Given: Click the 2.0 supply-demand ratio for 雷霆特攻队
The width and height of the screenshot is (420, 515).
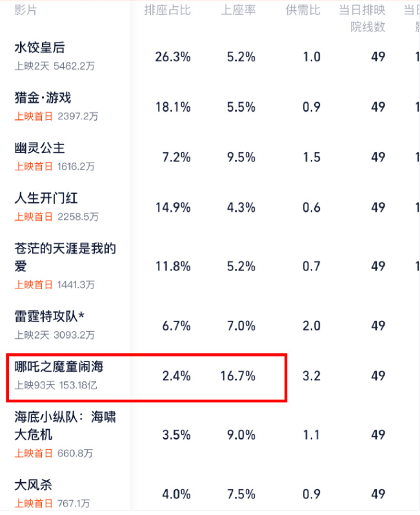Looking at the screenshot, I should click(x=312, y=326).
